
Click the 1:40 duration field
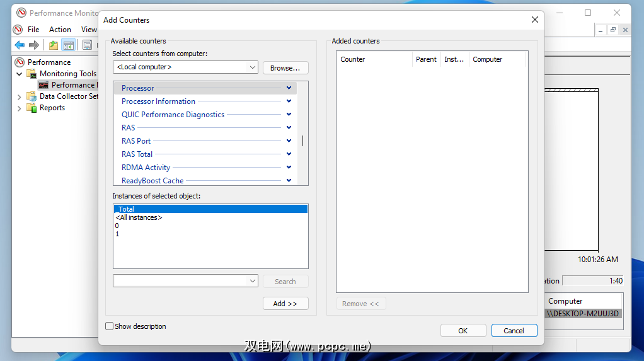[593, 281]
